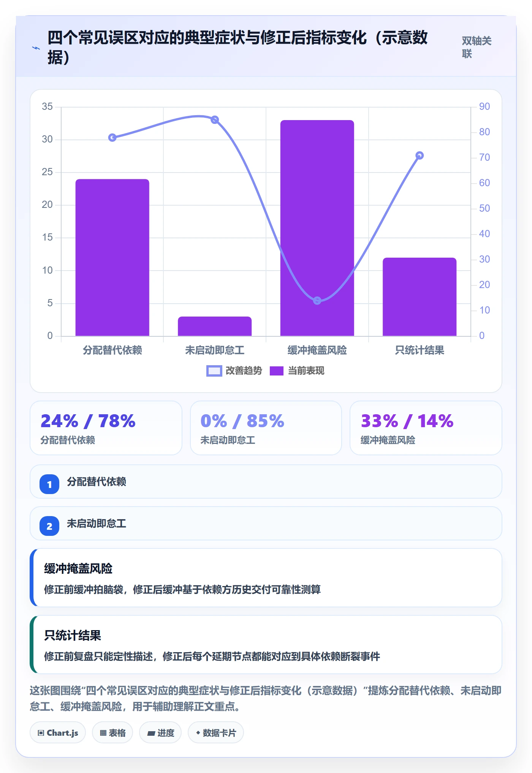Open the 0% / 85% data card
The height and width of the screenshot is (773, 532).
266,428
